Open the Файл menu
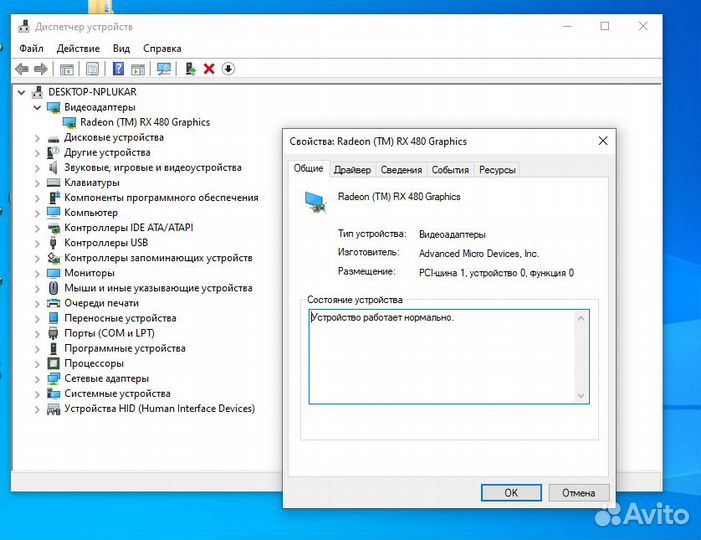 point(31,48)
